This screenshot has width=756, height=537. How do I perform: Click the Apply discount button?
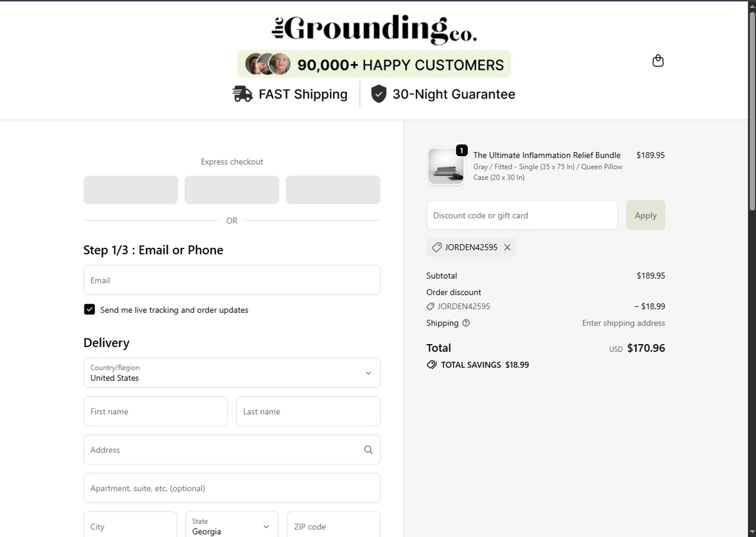coord(645,215)
